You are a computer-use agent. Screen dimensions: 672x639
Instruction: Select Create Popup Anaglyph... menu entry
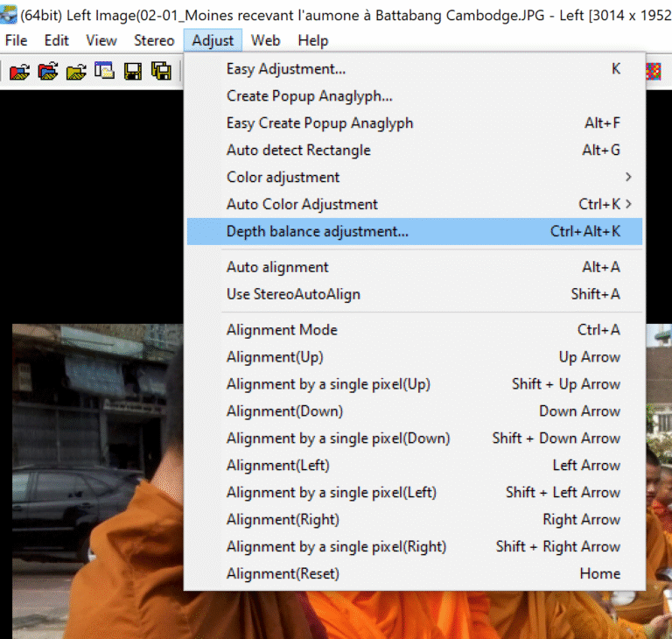click(x=415, y=95)
